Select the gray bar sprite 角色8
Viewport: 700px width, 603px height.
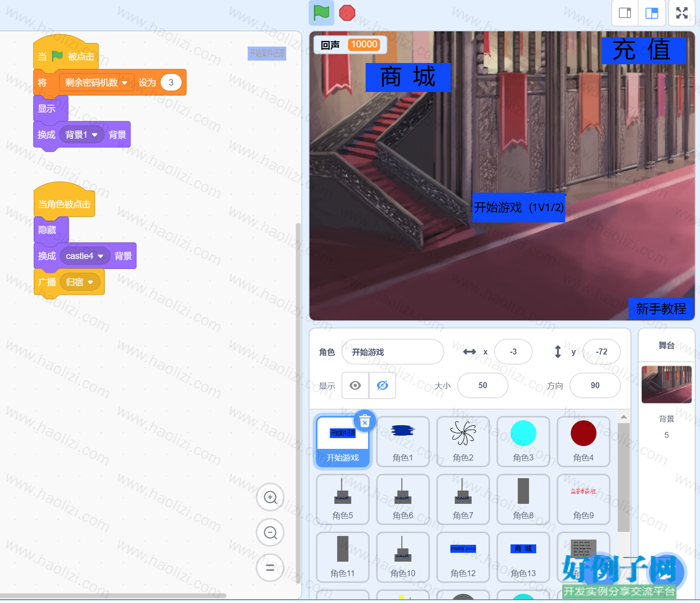coord(523,499)
